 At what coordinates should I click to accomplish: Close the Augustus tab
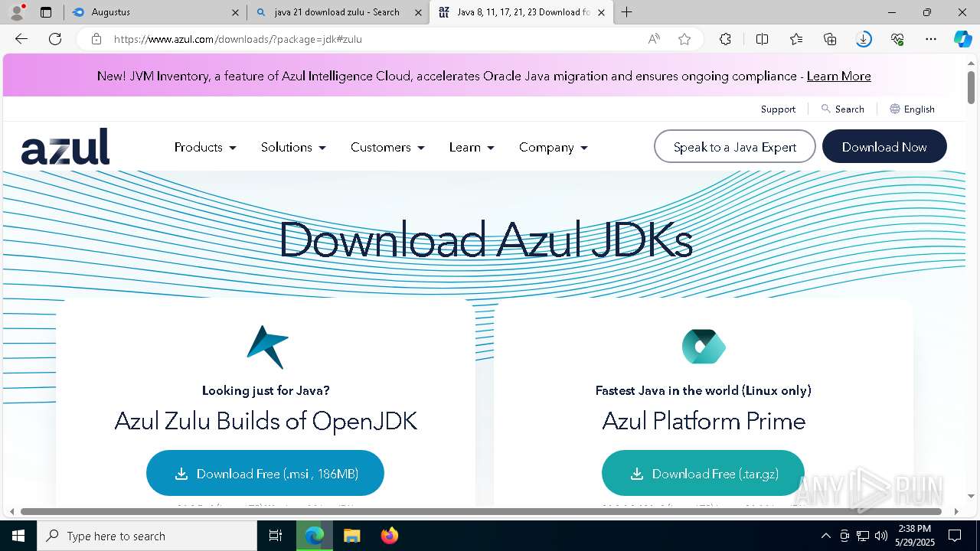coord(235,12)
